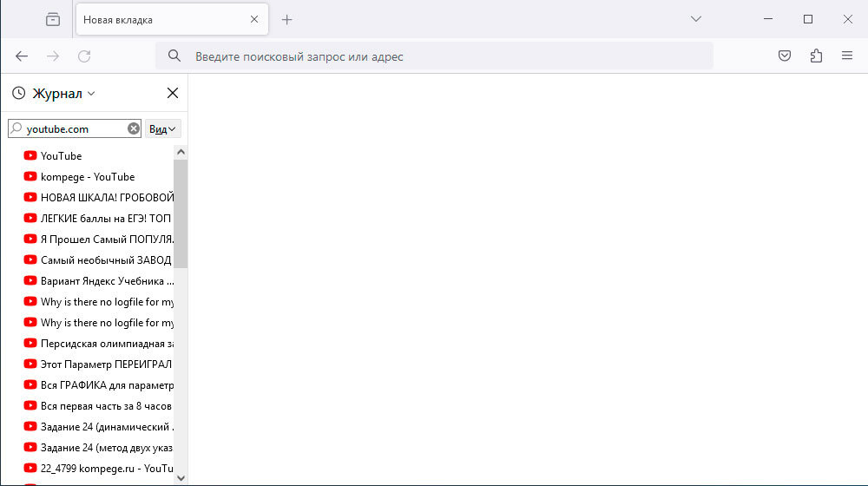Click the history search field with youtube.com

click(75, 128)
